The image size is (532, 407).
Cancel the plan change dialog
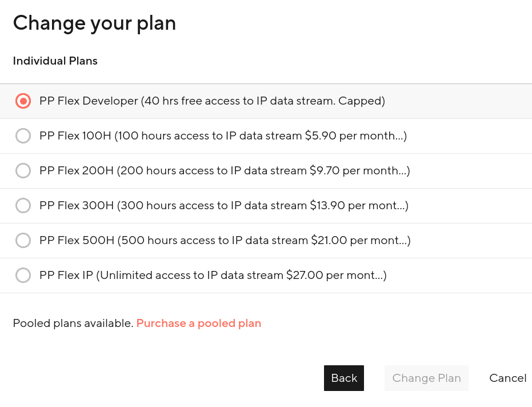tap(507, 378)
